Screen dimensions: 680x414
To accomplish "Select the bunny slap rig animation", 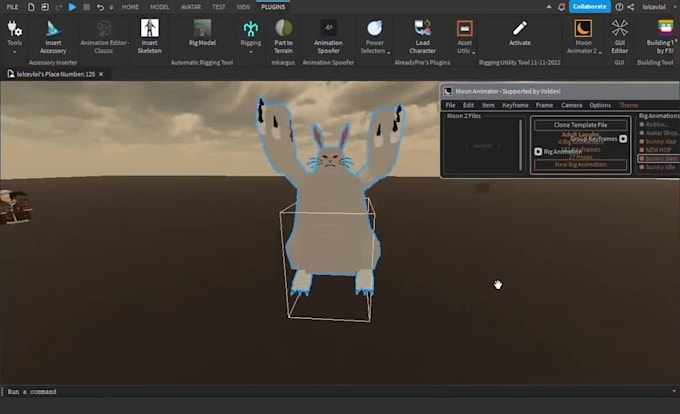I will pos(660,141).
